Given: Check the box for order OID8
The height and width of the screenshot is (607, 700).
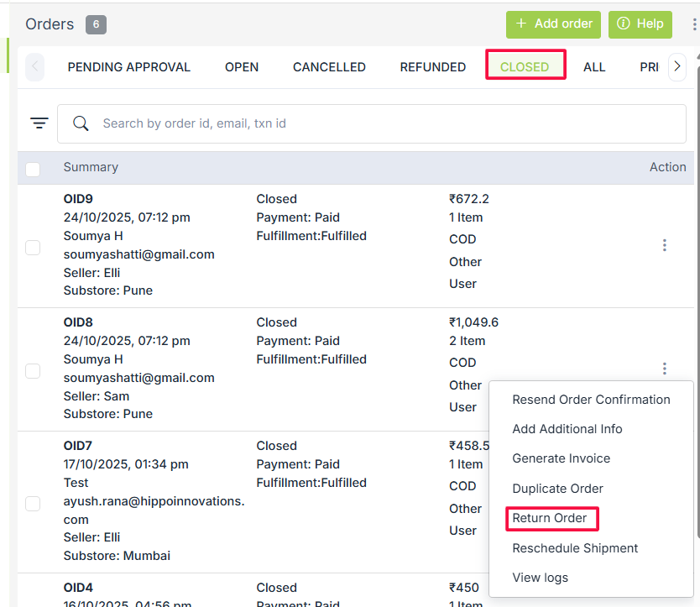Looking at the screenshot, I should 33,370.
